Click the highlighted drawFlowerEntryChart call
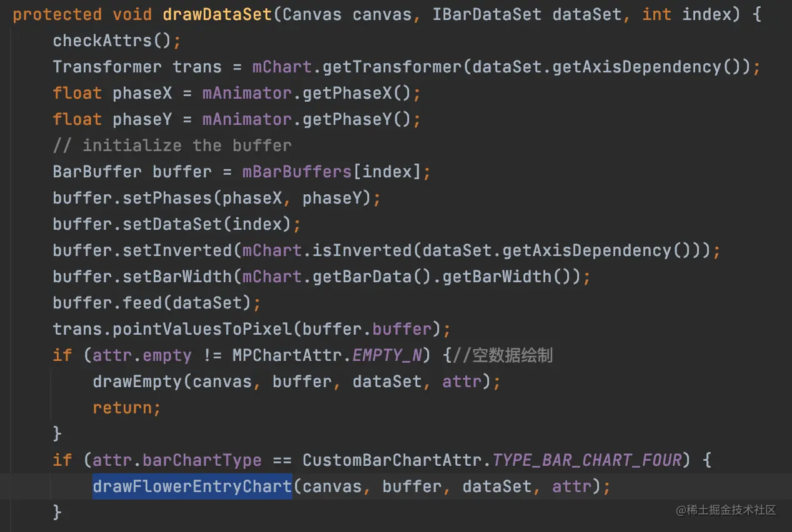This screenshot has width=792, height=532. point(192,486)
